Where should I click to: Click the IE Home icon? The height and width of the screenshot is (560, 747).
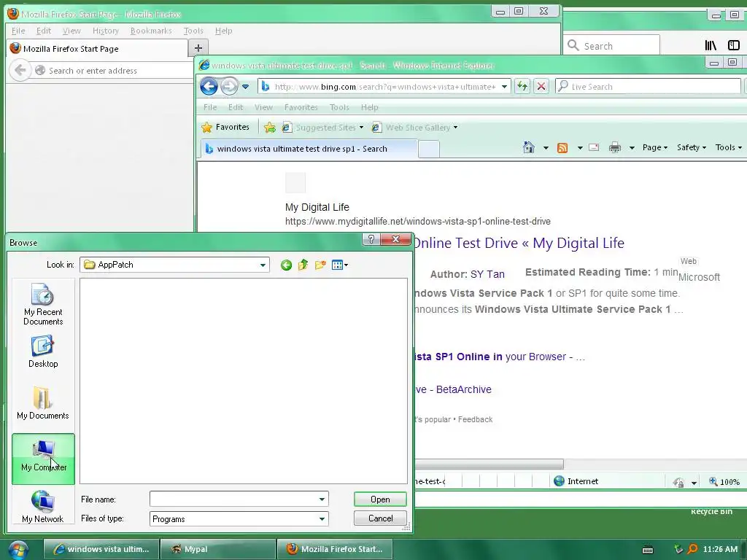click(529, 147)
